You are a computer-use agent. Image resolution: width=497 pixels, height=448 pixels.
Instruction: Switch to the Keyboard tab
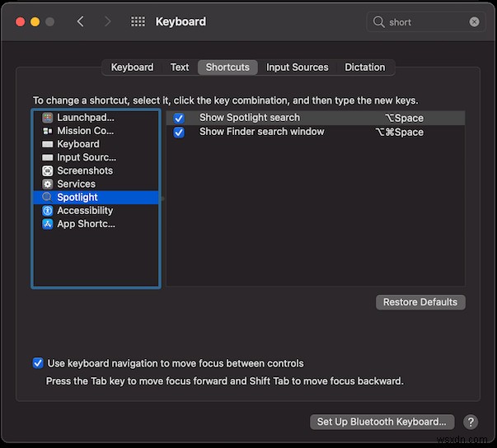[x=132, y=68]
